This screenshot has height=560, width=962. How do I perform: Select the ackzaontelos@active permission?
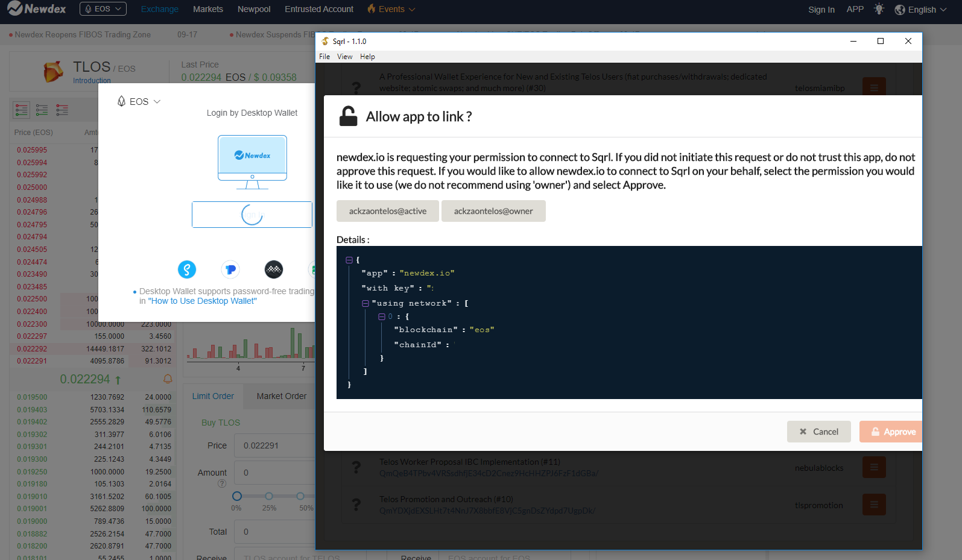click(x=388, y=211)
